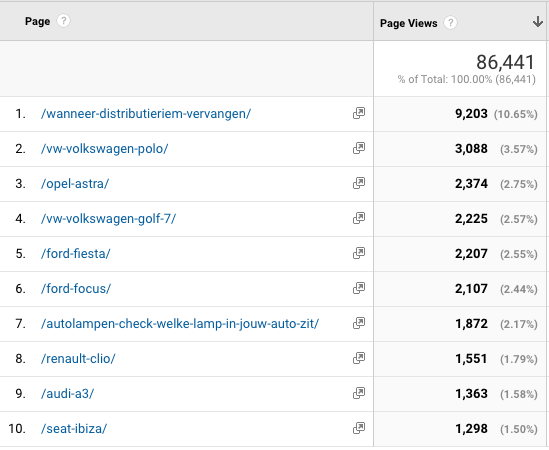This screenshot has height=450, width=549.
Task: Select the 9,203 page views value
Action: pos(471,113)
